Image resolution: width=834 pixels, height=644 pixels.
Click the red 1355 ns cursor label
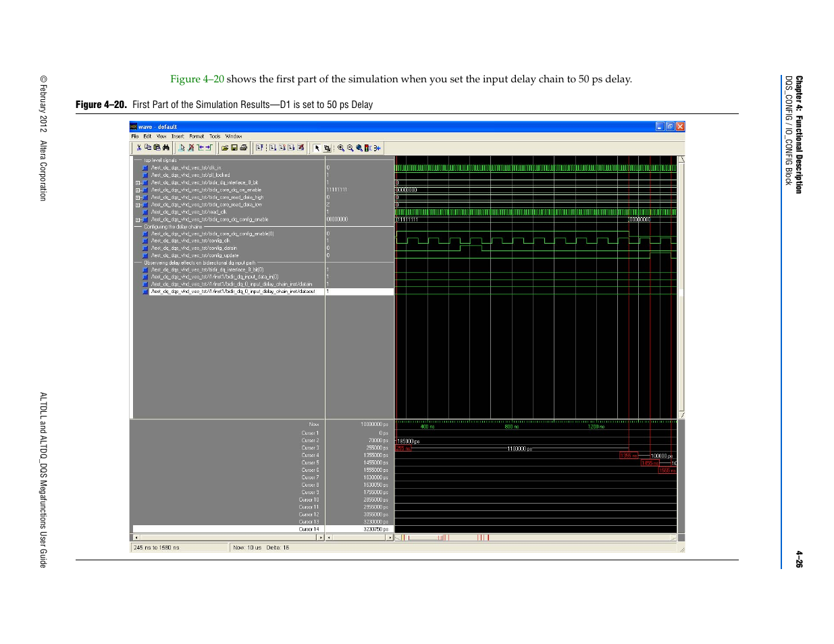coord(628,456)
